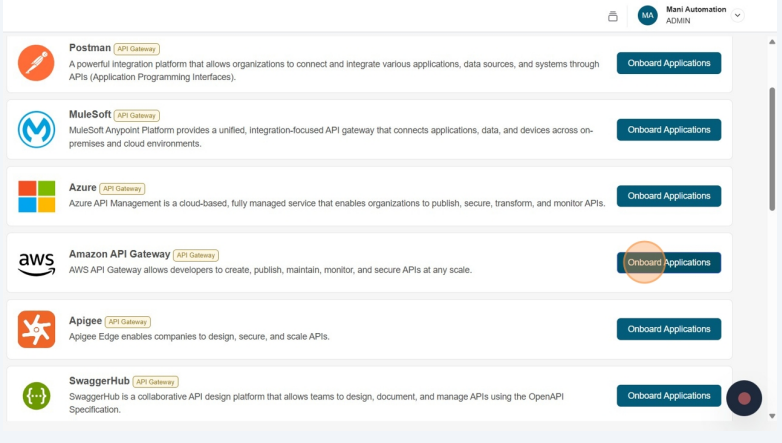Onboard applications for SwaggerHub
This screenshot has height=443, width=782.
(669, 396)
